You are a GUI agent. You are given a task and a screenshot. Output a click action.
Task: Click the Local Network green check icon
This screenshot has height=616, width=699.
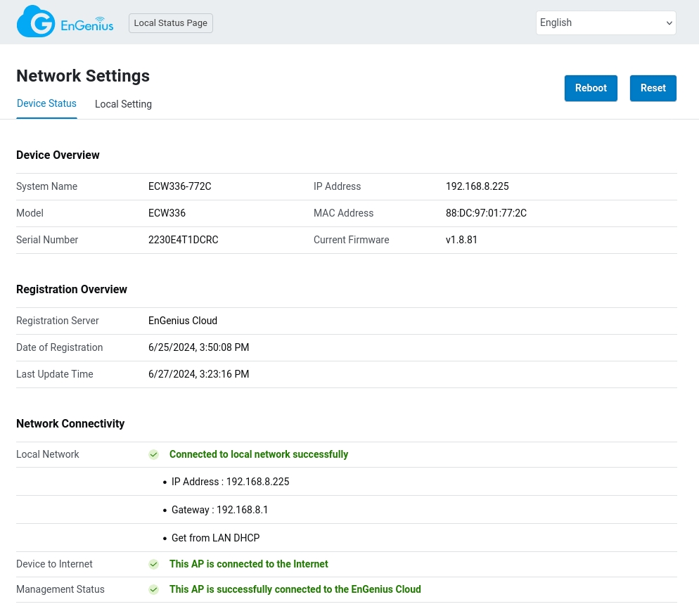(153, 455)
